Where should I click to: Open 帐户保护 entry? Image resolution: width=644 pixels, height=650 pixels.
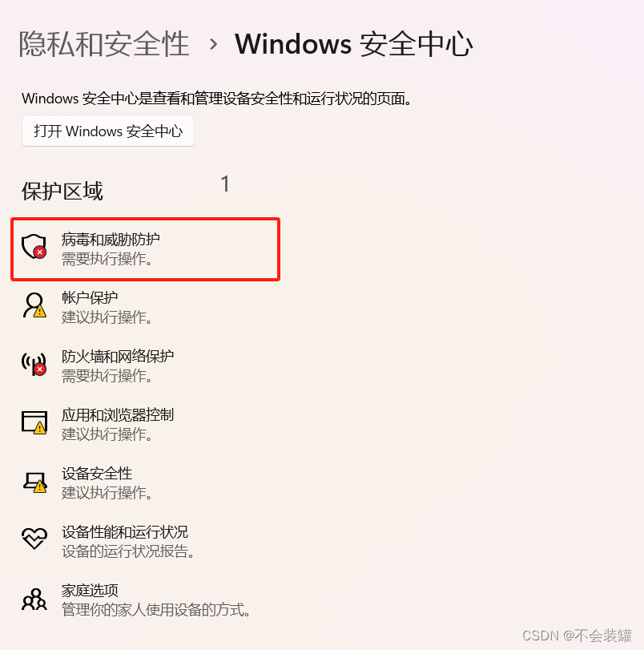(x=146, y=307)
